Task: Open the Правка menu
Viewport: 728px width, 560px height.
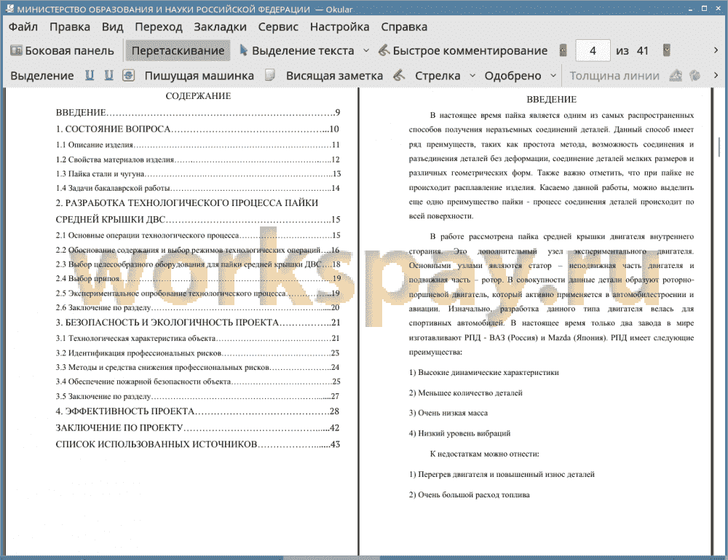Action: (70, 27)
